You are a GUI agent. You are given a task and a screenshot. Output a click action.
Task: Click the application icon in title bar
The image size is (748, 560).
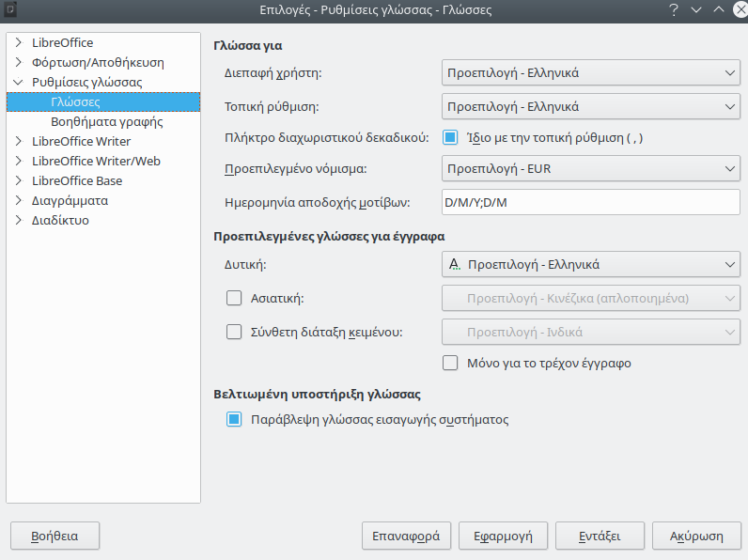click(10, 9)
